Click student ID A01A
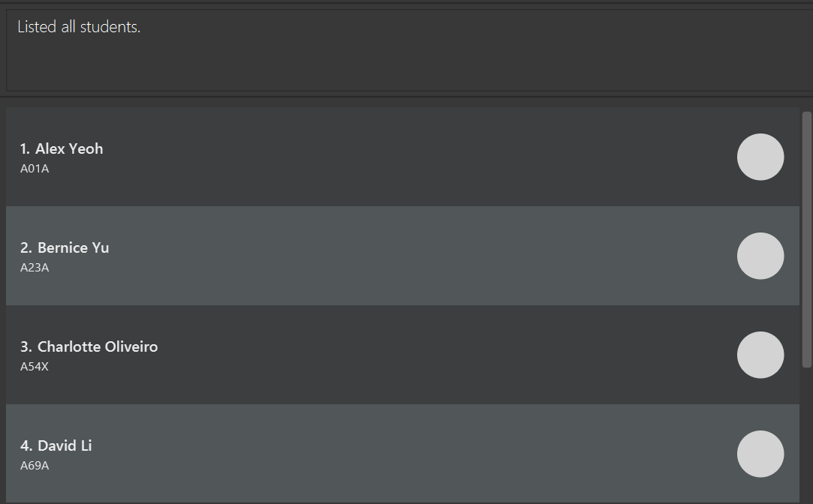 tap(35, 168)
